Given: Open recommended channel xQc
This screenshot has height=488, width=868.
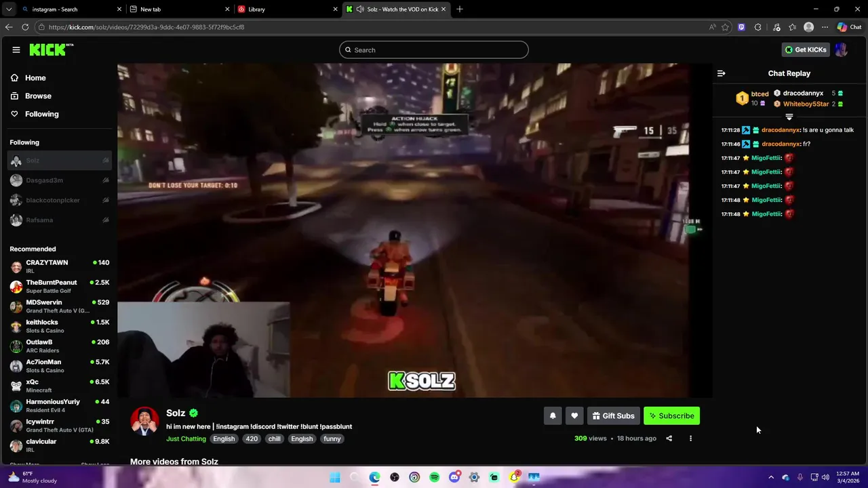Looking at the screenshot, I should click(60, 386).
